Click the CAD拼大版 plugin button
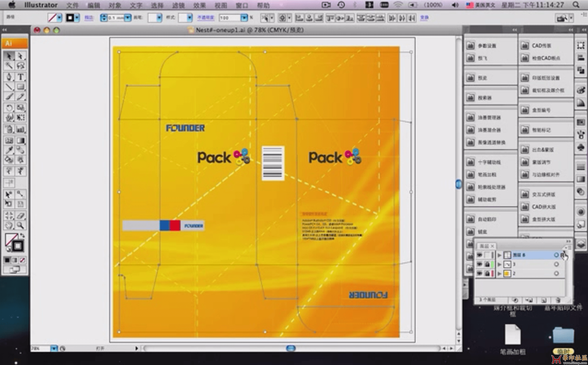588x365 pixels. click(539, 207)
